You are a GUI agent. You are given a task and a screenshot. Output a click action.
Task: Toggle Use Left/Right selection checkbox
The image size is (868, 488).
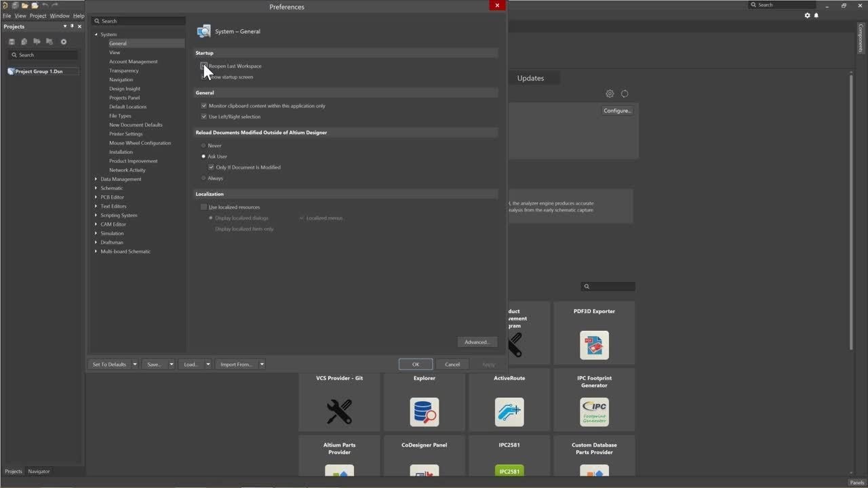tap(203, 117)
